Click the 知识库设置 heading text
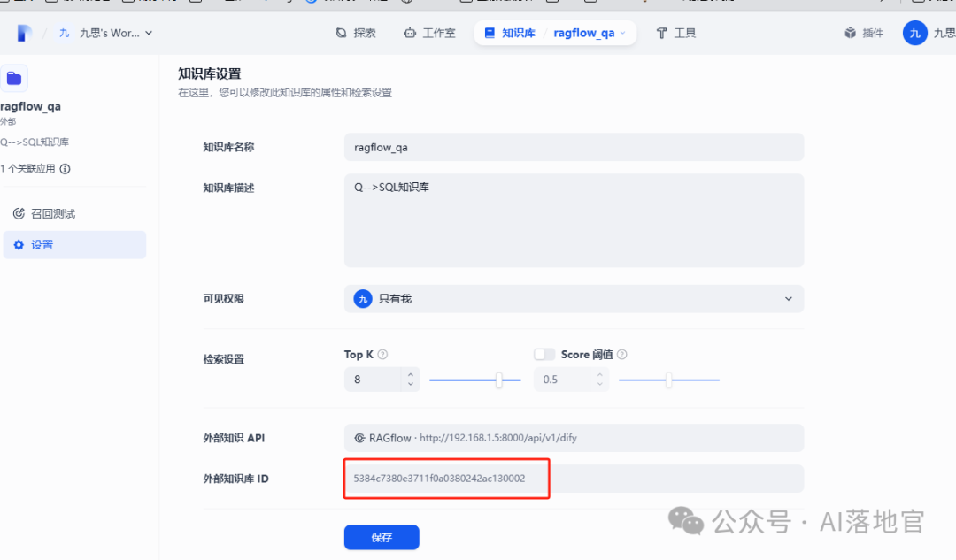Screen dimensions: 956x560 (209, 73)
